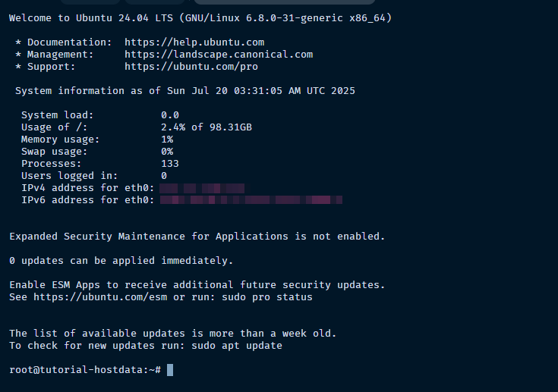Click the https://ubuntu.com/pro support link
The height and width of the screenshot is (392, 558).
click(191, 67)
